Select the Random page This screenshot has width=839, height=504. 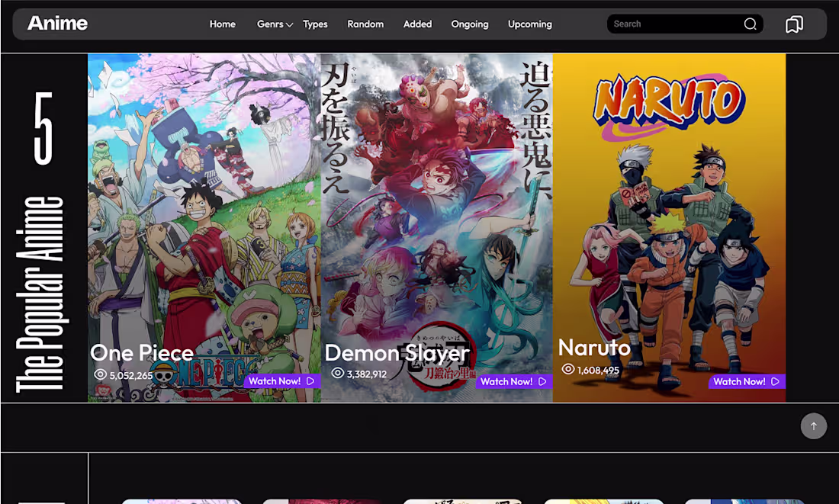point(365,24)
